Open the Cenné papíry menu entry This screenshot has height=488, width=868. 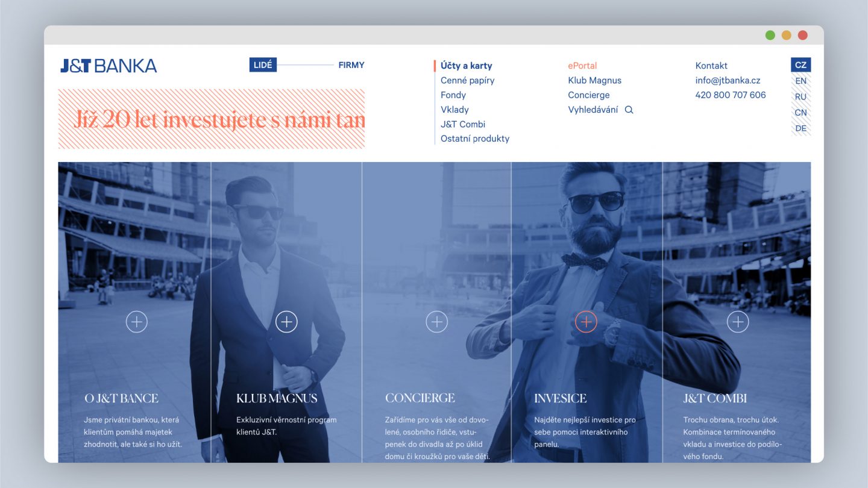[x=467, y=80]
